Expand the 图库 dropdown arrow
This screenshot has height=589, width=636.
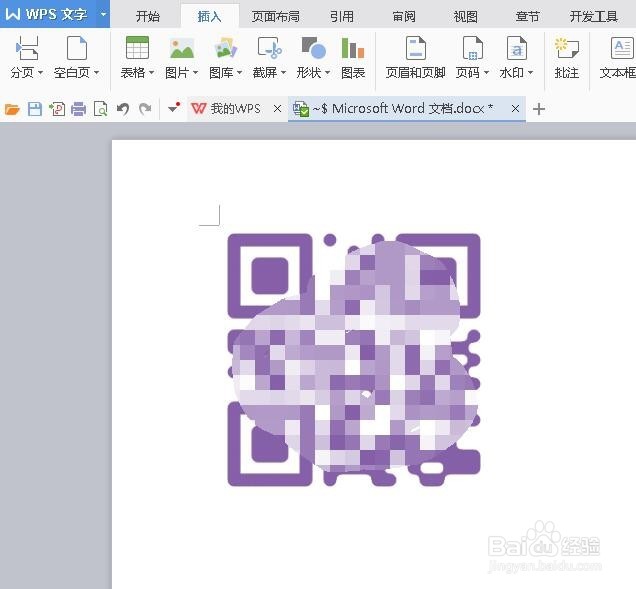(239, 73)
